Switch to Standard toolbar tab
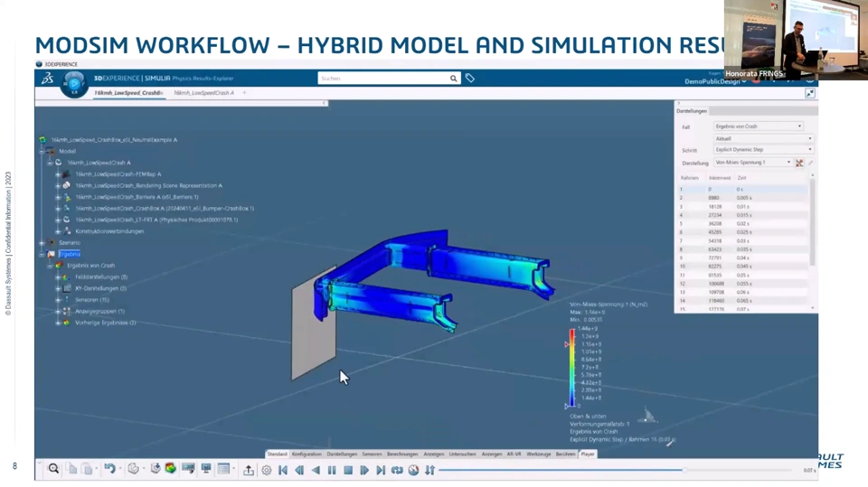 (277, 454)
